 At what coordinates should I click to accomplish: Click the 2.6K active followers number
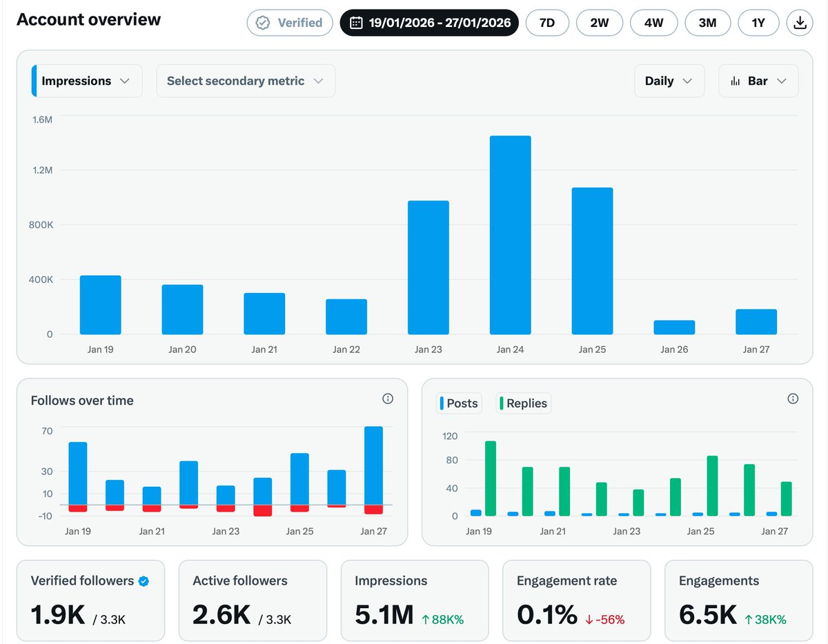click(221, 614)
